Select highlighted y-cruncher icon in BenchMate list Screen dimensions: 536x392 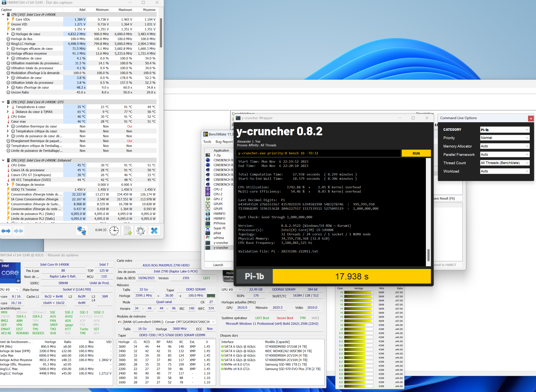[208, 247]
